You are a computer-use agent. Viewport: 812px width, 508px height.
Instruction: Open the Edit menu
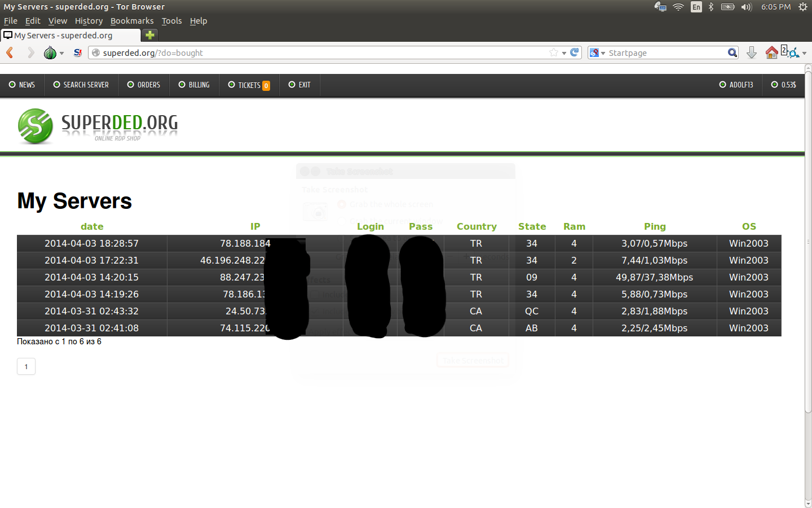click(33, 21)
